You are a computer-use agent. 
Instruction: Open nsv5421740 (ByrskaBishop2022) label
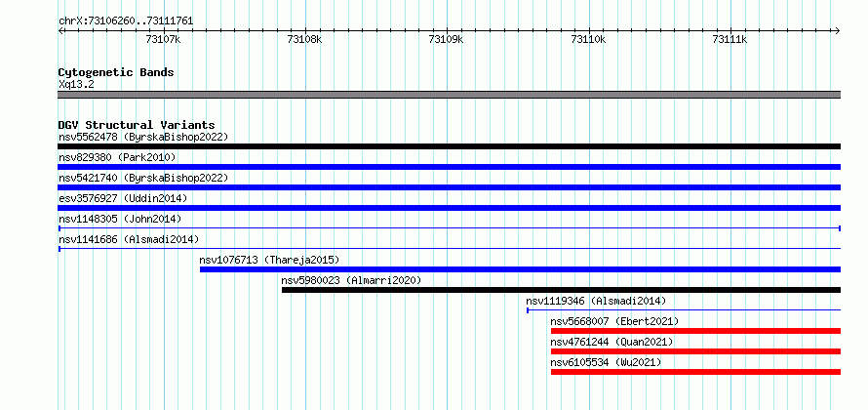pos(143,178)
